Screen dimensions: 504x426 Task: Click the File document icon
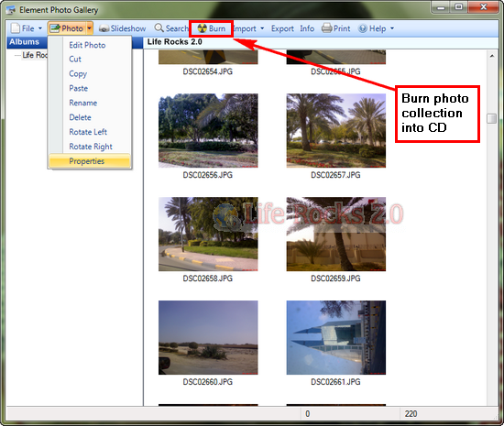[15, 28]
